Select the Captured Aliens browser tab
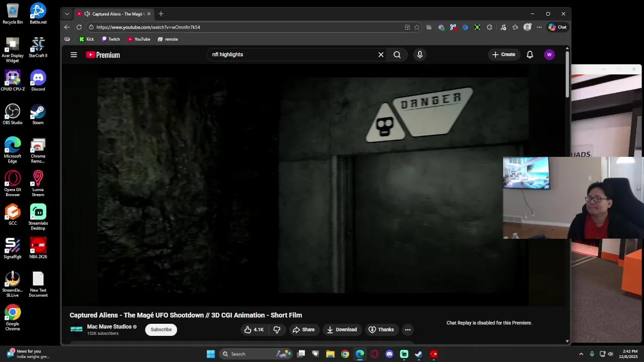 pyautogui.click(x=114, y=14)
